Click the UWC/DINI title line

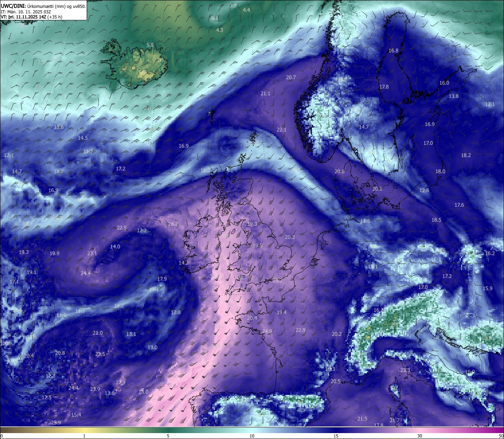click(x=43, y=6)
